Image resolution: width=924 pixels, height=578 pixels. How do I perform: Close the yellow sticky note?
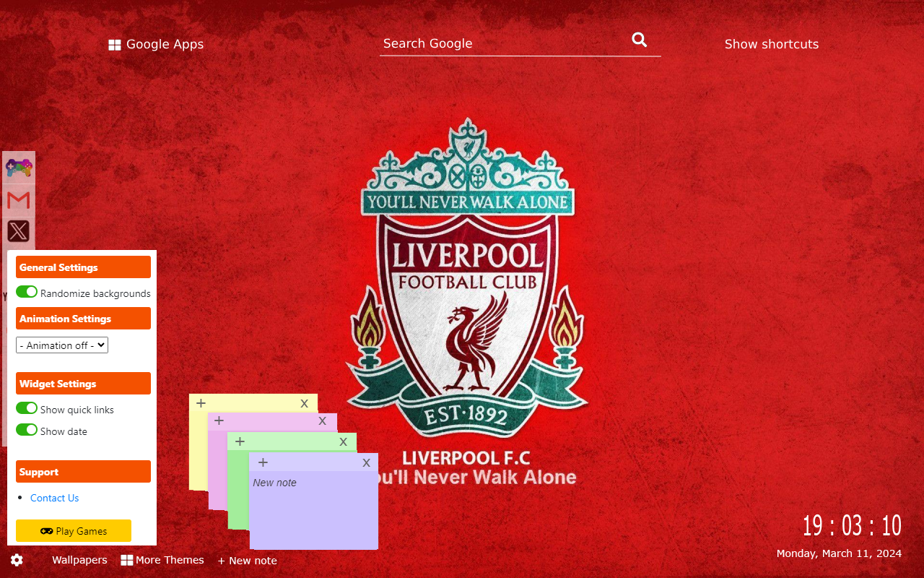click(x=305, y=403)
